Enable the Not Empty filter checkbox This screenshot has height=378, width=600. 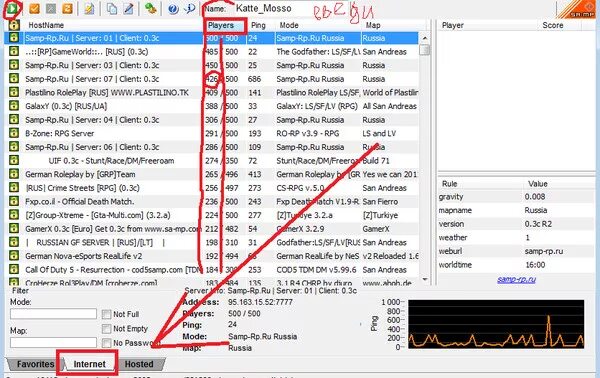pyautogui.click(x=106, y=329)
